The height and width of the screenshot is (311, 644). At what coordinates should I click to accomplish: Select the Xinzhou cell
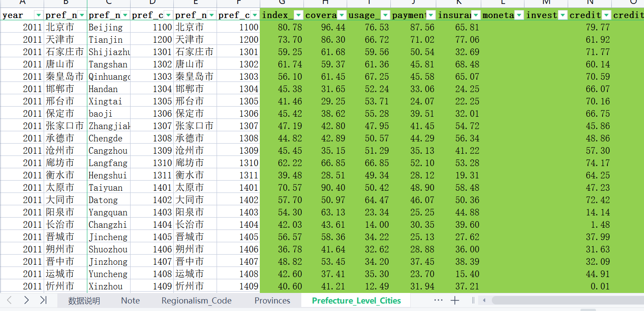pos(109,286)
